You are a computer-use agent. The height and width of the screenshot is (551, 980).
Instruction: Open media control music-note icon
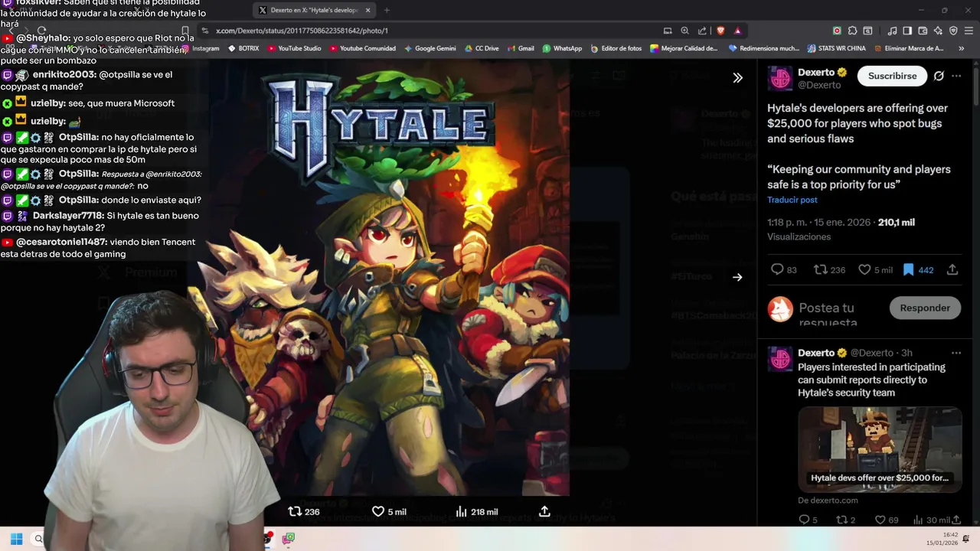pyautogui.click(x=892, y=31)
